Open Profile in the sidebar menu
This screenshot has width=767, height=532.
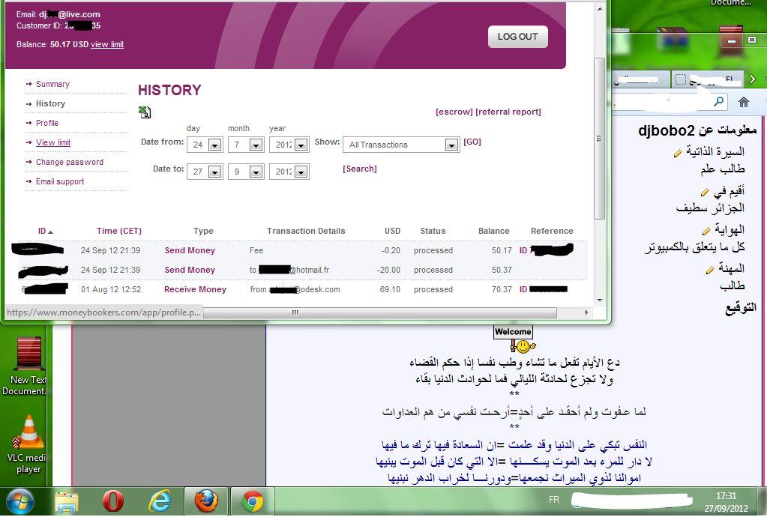tap(47, 123)
